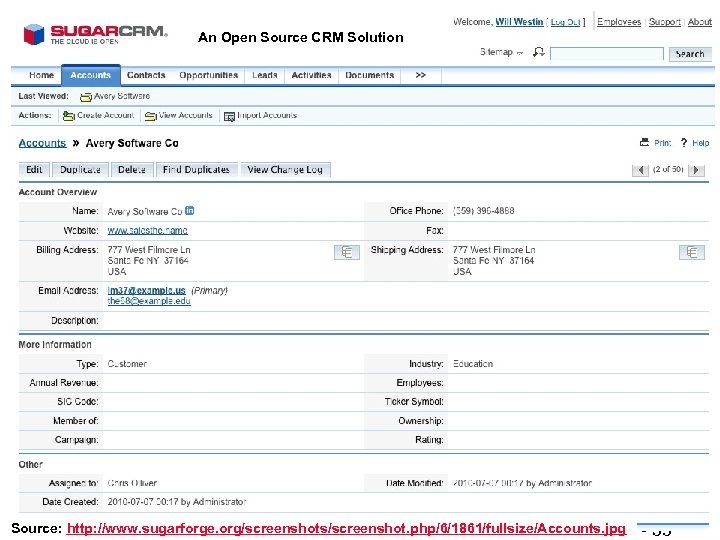This screenshot has width=720, height=540.
Task: Click the Delete button
Action: click(132, 169)
